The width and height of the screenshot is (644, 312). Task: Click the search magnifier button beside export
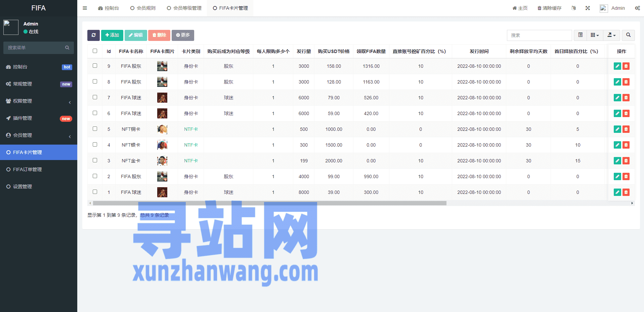coord(628,35)
